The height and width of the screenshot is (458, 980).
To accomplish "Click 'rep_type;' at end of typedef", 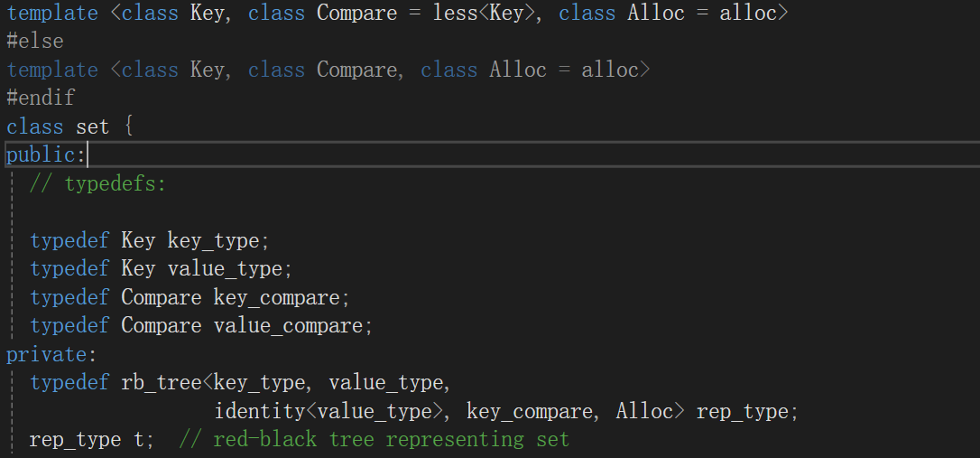I will point(747,411).
